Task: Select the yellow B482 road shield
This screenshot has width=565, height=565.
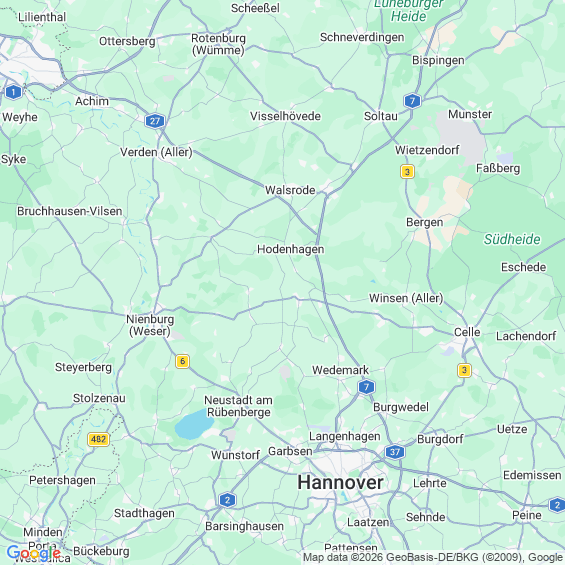Action: pos(98,439)
